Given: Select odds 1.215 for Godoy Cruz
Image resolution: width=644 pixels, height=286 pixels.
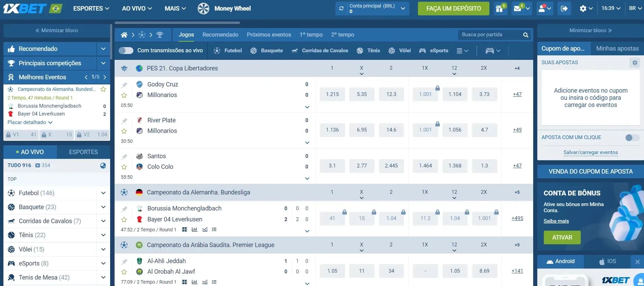Looking at the screenshot, I should coord(332,94).
